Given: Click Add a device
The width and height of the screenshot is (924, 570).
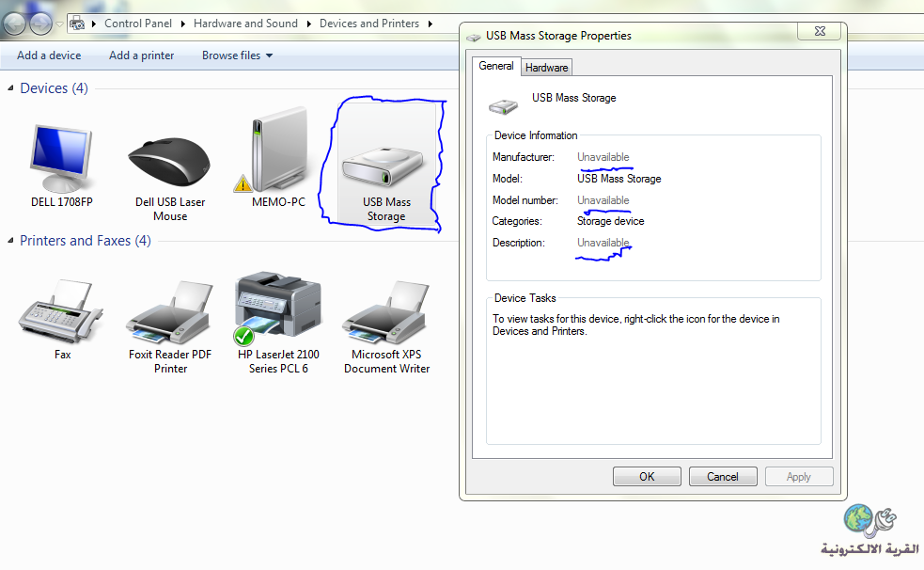Looking at the screenshot, I should pyautogui.click(x=49, y=55).
